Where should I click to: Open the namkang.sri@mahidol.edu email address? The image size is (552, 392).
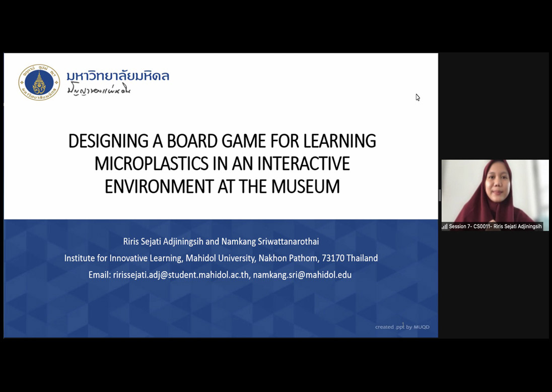tap(302, 275)
